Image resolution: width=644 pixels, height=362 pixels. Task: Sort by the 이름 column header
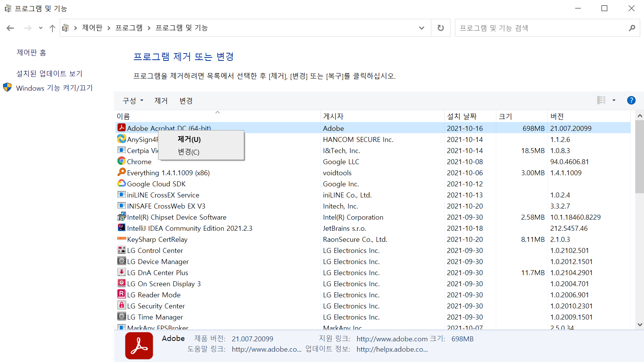tap(217, 116)
